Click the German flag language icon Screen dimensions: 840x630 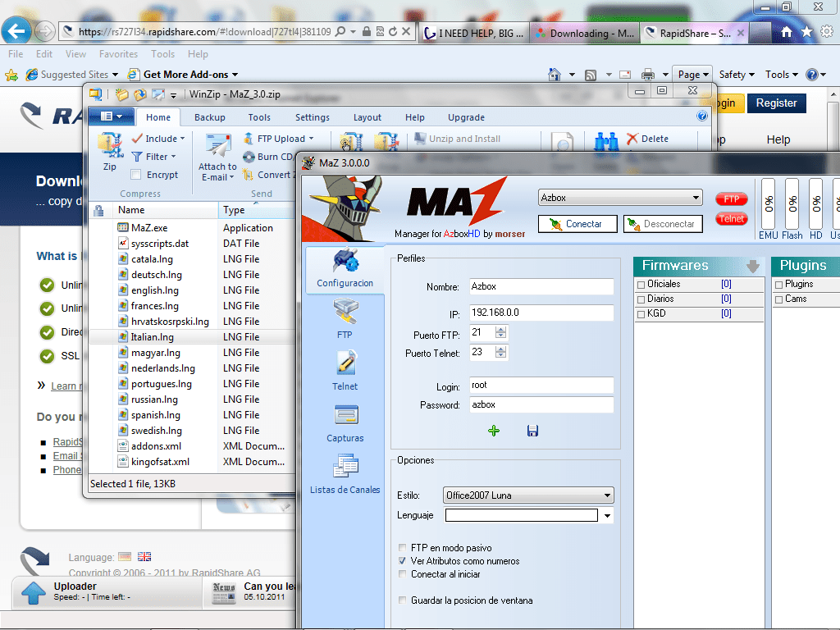point(125,557)
